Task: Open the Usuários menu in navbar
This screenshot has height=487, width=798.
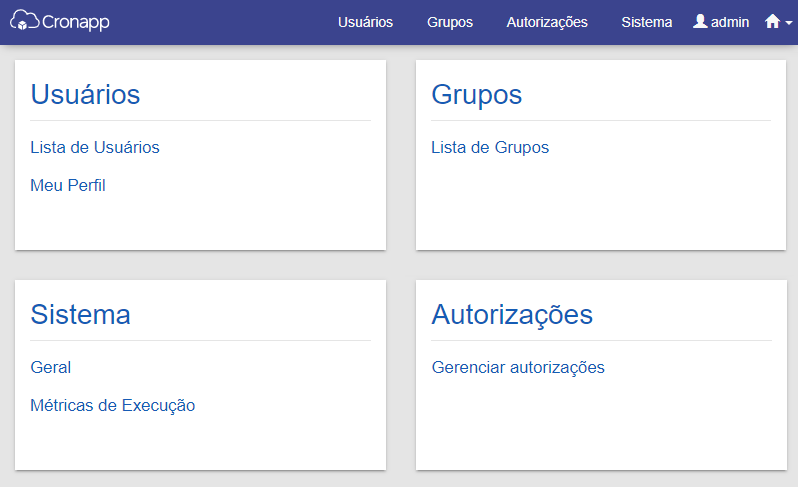Action: coord(365,22)
